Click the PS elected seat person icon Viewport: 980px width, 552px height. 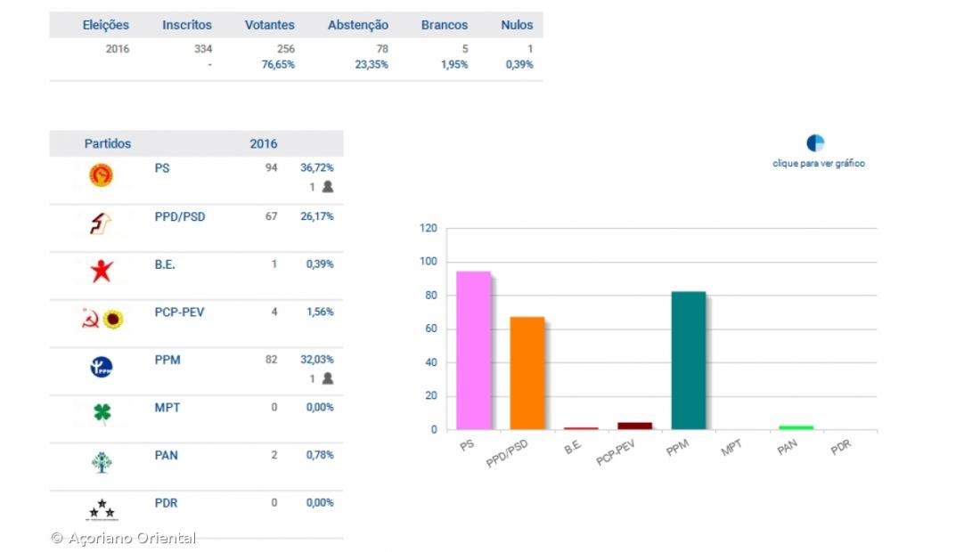pos(327,187)
